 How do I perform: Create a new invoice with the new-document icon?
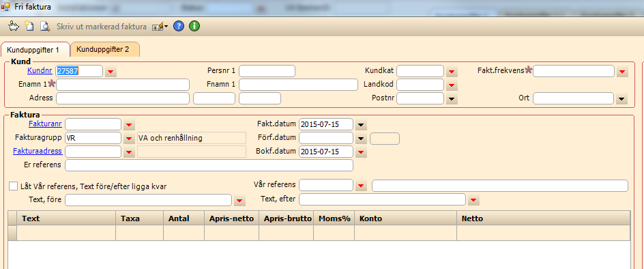pyautogui.click(x=29, y=27)
